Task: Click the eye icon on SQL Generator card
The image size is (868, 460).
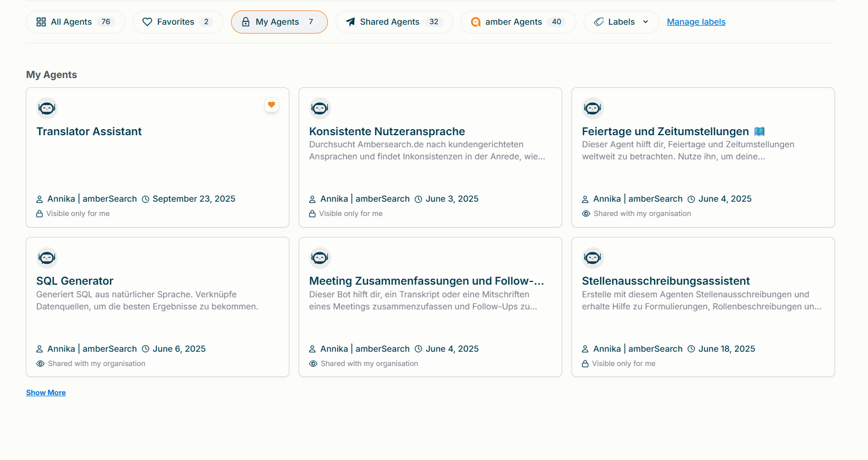Action: click(40, 364)
